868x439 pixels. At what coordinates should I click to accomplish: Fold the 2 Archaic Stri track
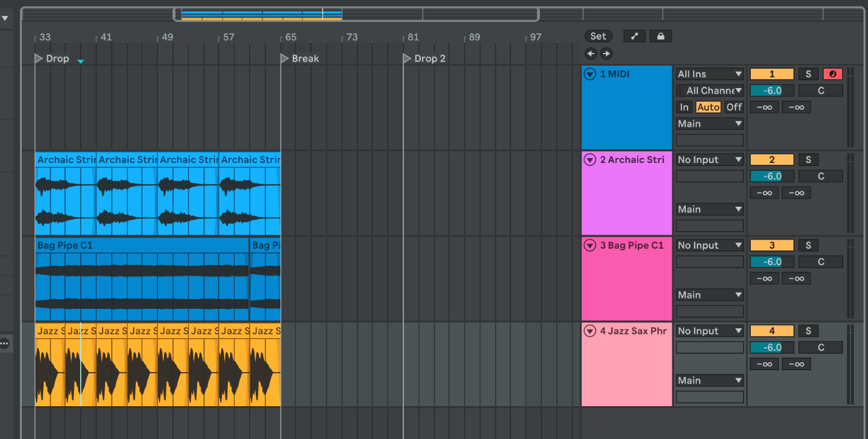(589, 160)
